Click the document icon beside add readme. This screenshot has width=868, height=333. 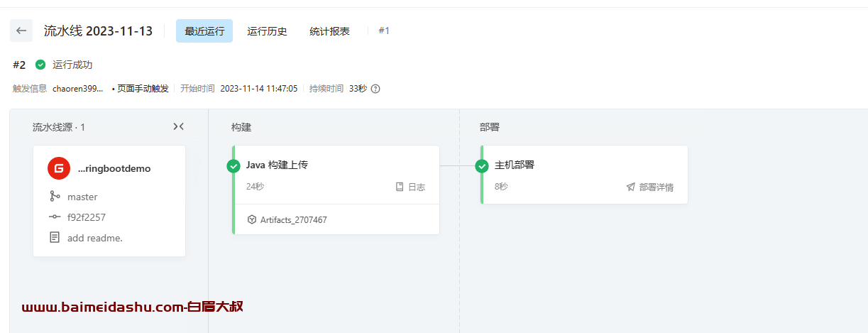[55, 237]
